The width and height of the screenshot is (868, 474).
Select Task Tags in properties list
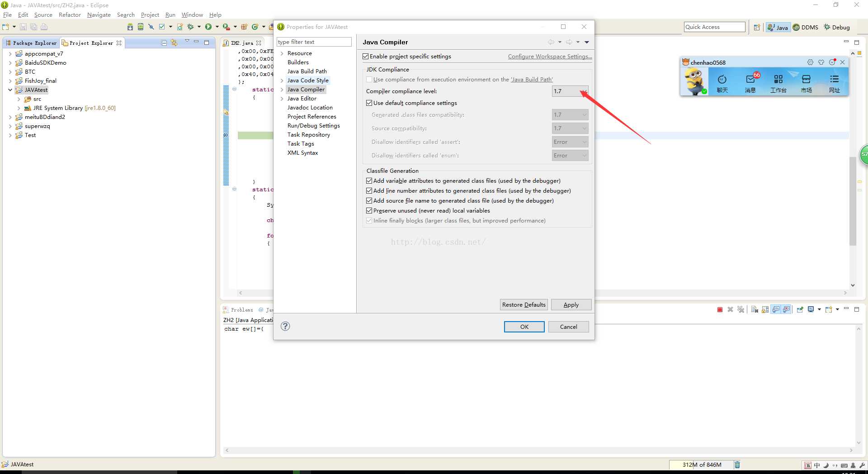pos(301,144)
